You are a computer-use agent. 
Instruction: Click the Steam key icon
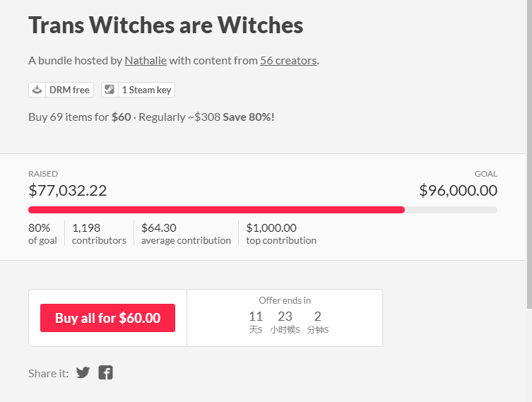[x=110, y=90]
